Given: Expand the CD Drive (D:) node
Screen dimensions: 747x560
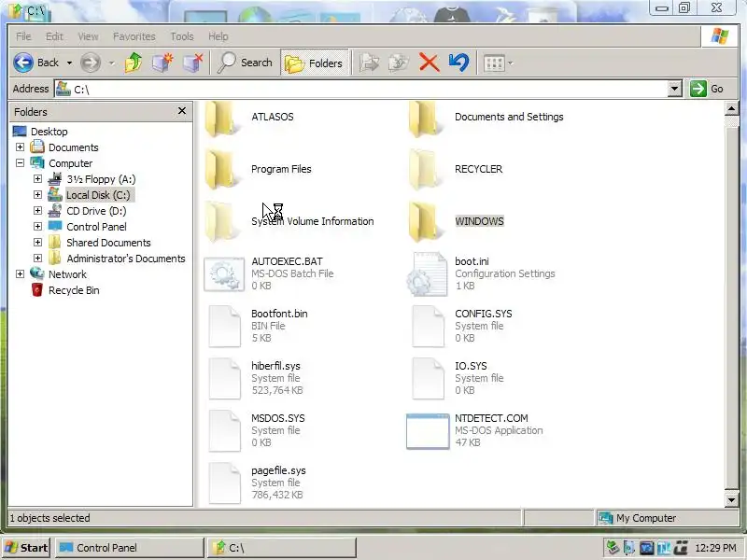Looking at the screenshot, I should pos(37,211).
